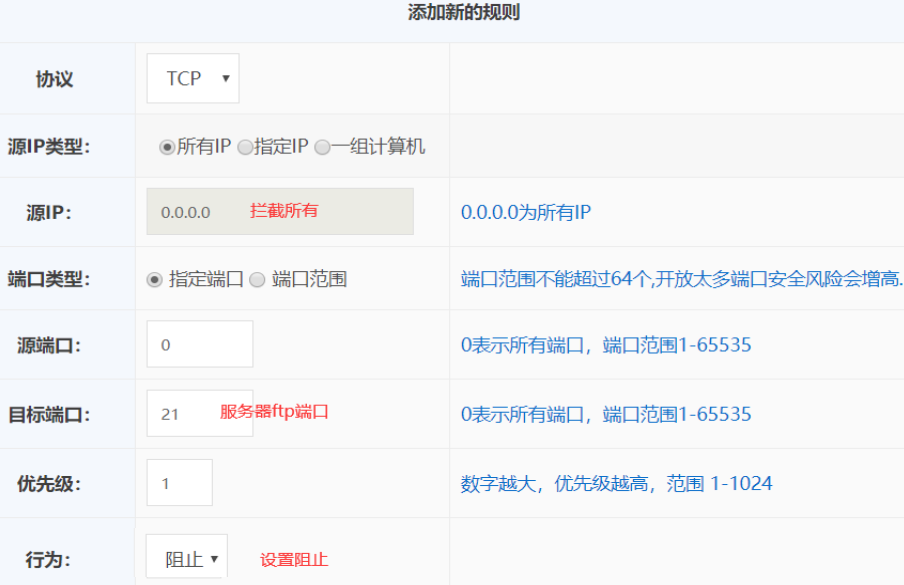Focus the 源端口 input box

click(199, 345)
